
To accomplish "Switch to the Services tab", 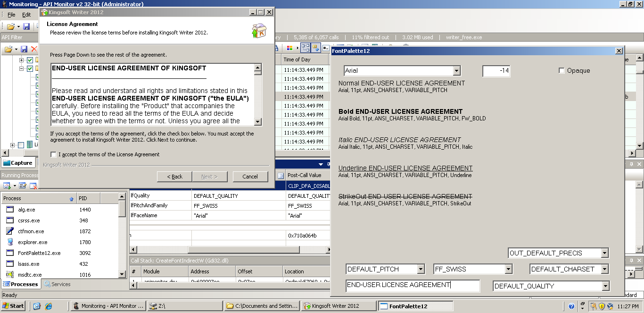I will [57, 284].
